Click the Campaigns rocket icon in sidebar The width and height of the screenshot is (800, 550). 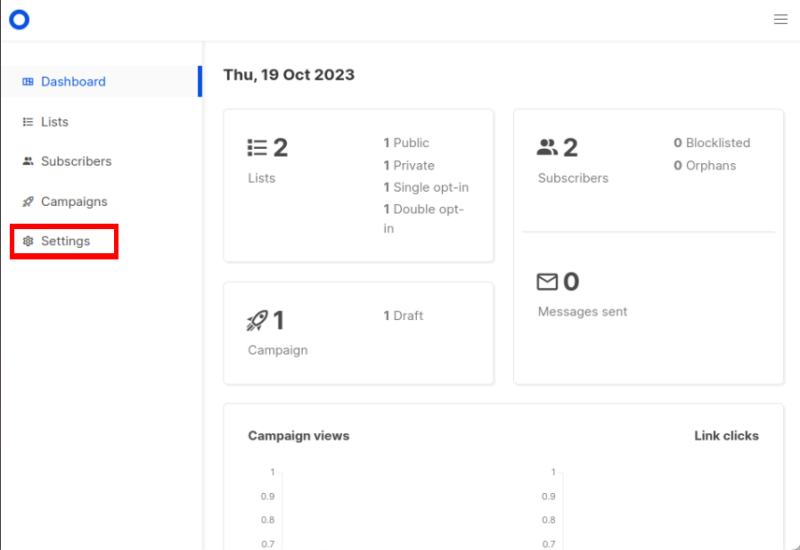click(28, 202)
